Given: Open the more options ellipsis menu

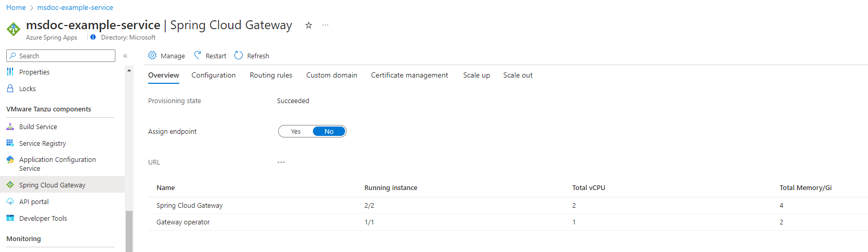Looking at the screenshot, I should pyautogui.click(x=325, y=25).
